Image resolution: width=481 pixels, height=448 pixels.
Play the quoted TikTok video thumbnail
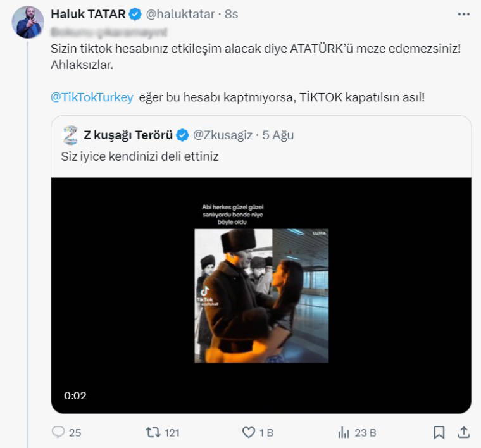(261, 296)
